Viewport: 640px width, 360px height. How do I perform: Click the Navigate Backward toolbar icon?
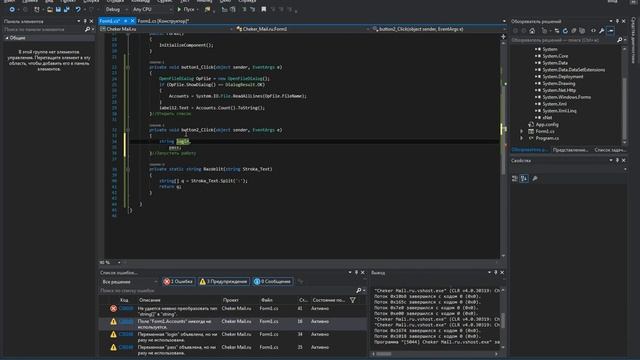point(12,9)
